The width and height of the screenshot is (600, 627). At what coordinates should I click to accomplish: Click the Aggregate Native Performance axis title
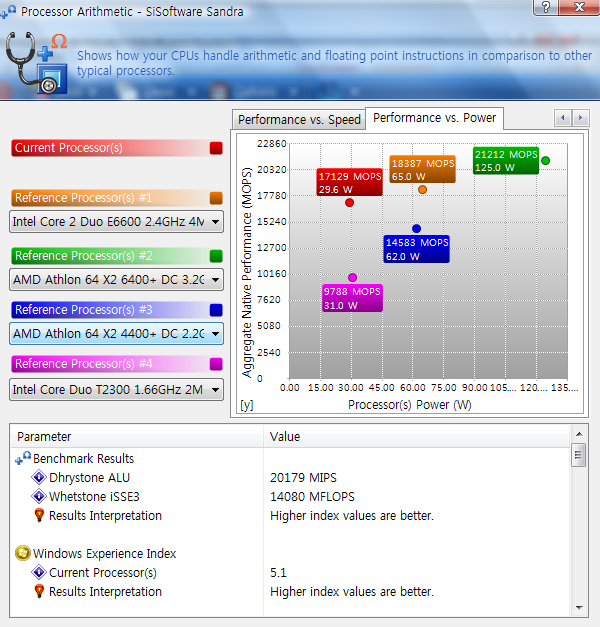pos(247,272)
